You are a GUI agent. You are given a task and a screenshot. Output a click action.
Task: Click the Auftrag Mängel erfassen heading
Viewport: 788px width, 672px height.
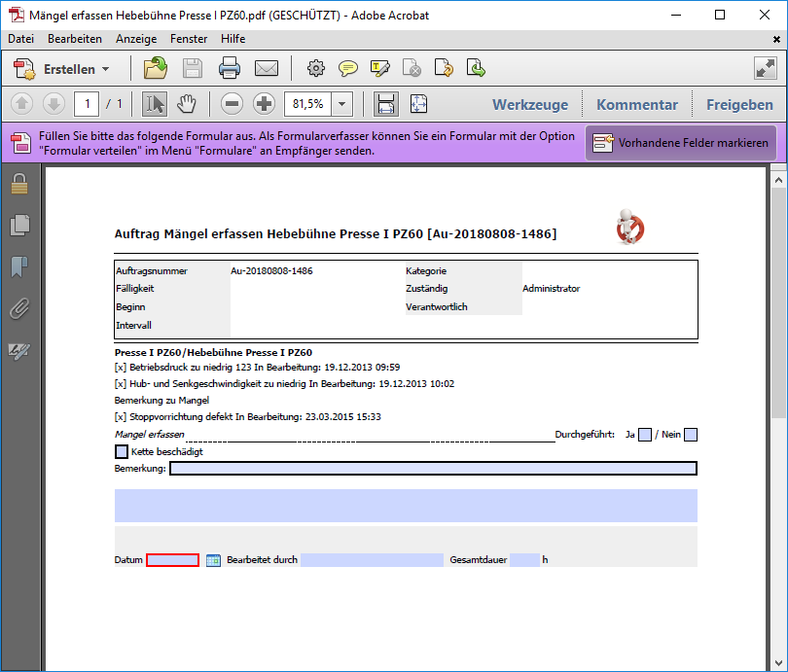tap(336, 234)
